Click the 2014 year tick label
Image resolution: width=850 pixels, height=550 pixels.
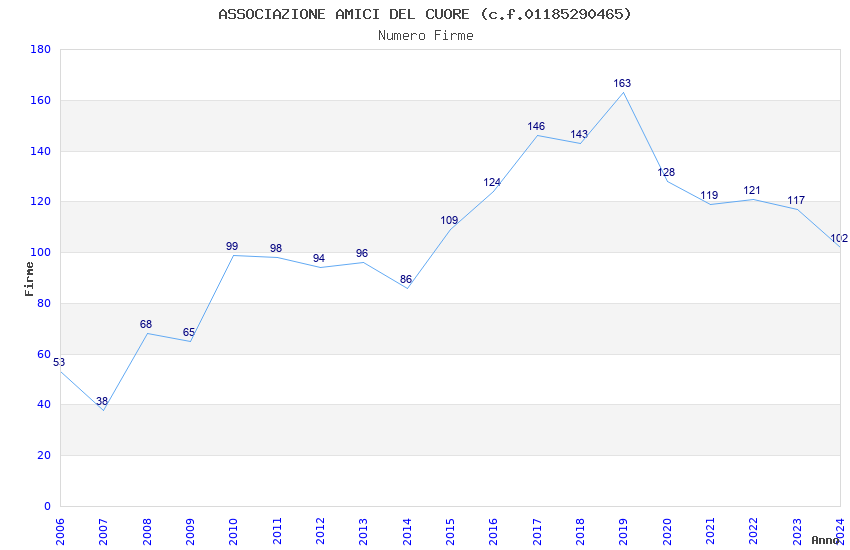tap(407, 532)
